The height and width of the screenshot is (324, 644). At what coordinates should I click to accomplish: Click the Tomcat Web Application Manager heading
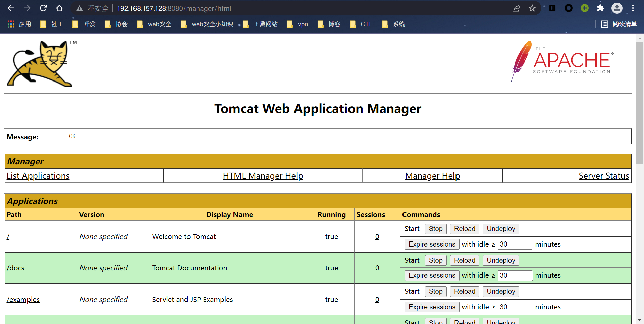coord(318,109)
